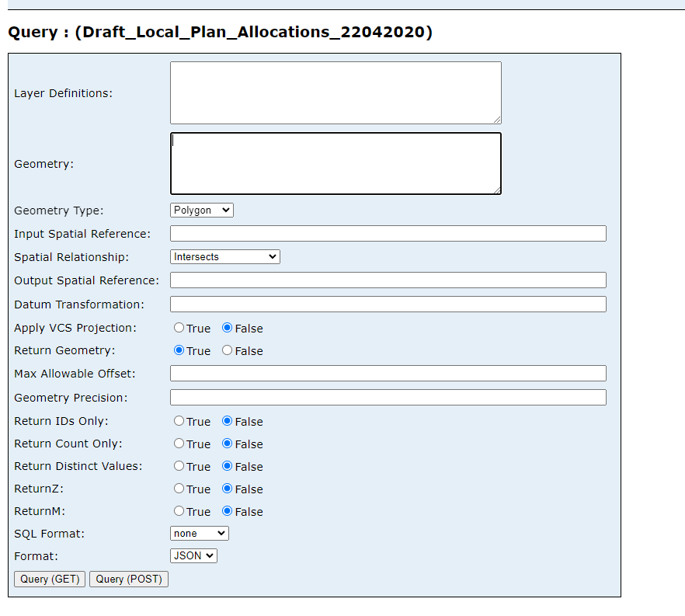The image size is (685, 616).
Task: Focus the Output Spatial Reference field
Action: pyautogui.click(x=388, y=280)
